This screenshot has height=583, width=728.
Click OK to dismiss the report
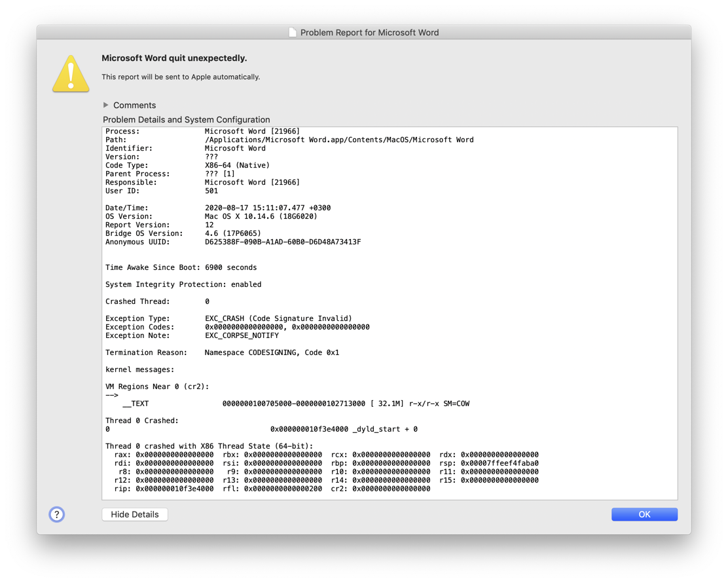(x=644, y=514)
